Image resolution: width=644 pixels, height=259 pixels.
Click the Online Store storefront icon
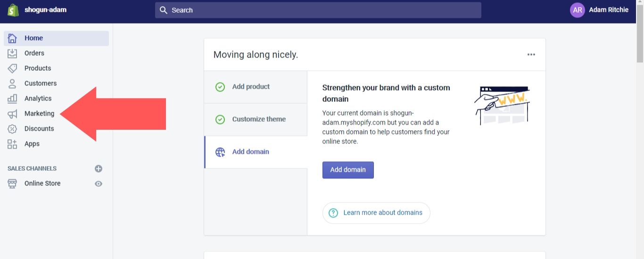pyautogui.click(x=12, y=184)
